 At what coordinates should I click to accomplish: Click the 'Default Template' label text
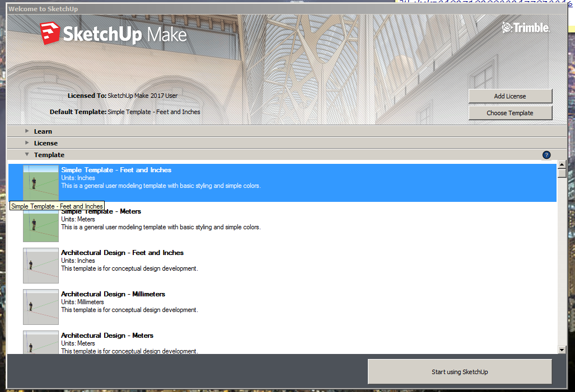(x=78, y=112)
